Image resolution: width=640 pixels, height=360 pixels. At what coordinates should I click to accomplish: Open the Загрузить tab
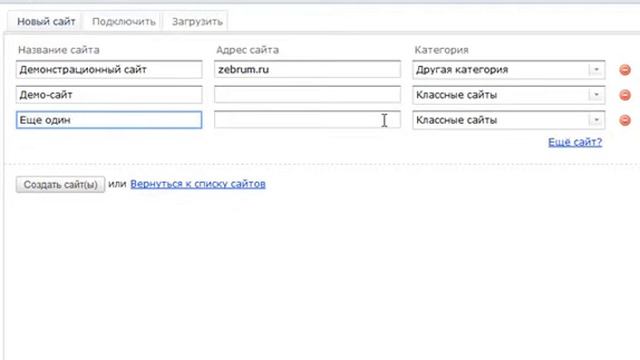[197, 22]
